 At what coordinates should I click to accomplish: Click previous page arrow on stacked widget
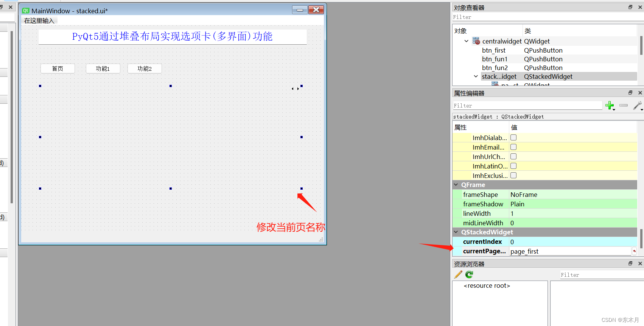[292, 89]
